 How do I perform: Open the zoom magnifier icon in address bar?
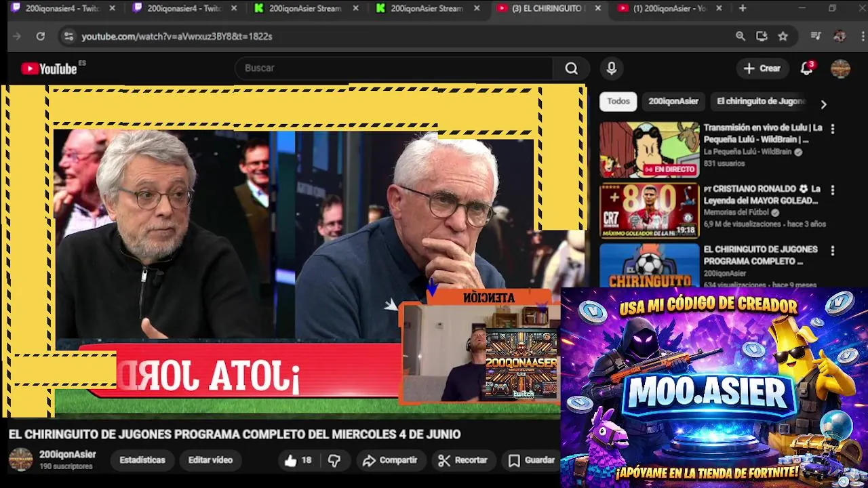[741, 37]
